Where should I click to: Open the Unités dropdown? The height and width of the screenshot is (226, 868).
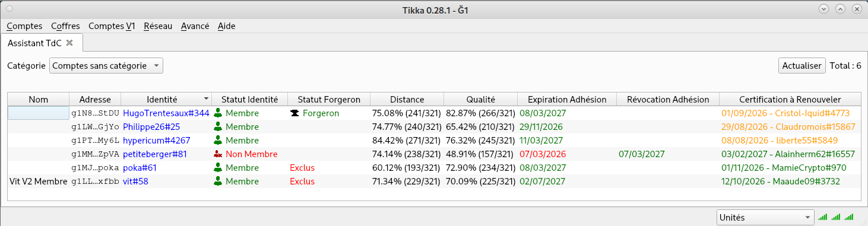pos(765,218)
